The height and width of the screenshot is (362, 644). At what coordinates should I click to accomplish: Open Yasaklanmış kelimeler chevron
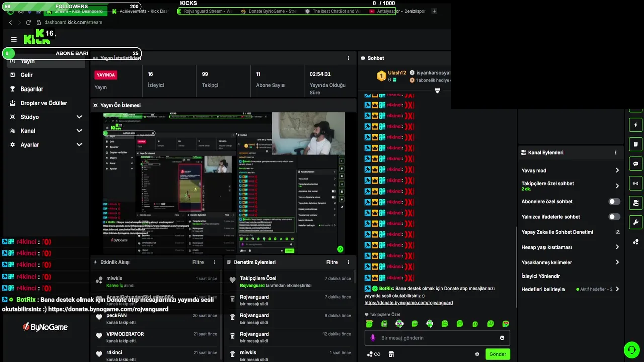point(617,262)
